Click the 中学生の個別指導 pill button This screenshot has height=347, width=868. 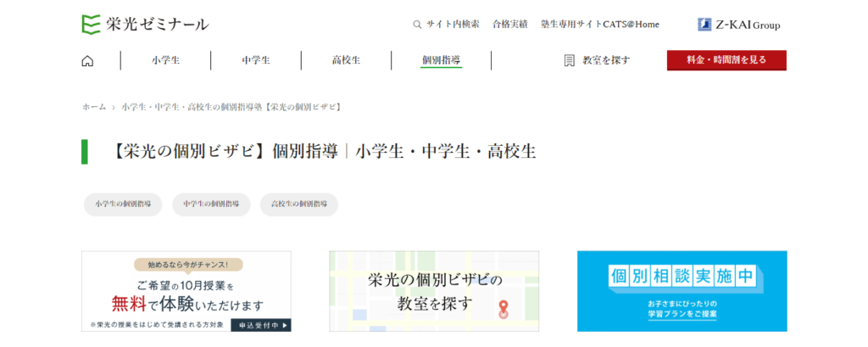pos(211,204)
